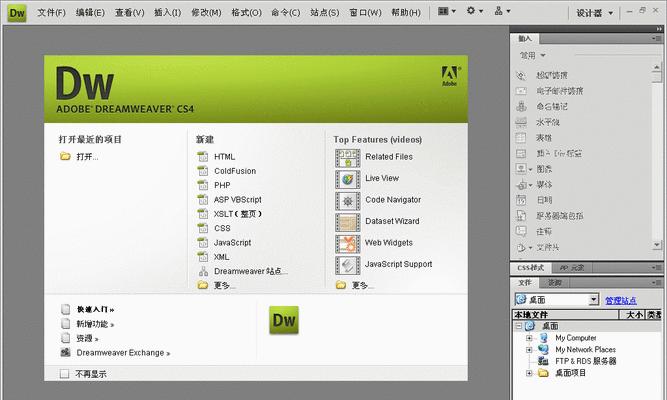This screenshot has width=667, height=400.
Task: Click the Insert panel scrollbar down arrow
Action: click(656, 245)
